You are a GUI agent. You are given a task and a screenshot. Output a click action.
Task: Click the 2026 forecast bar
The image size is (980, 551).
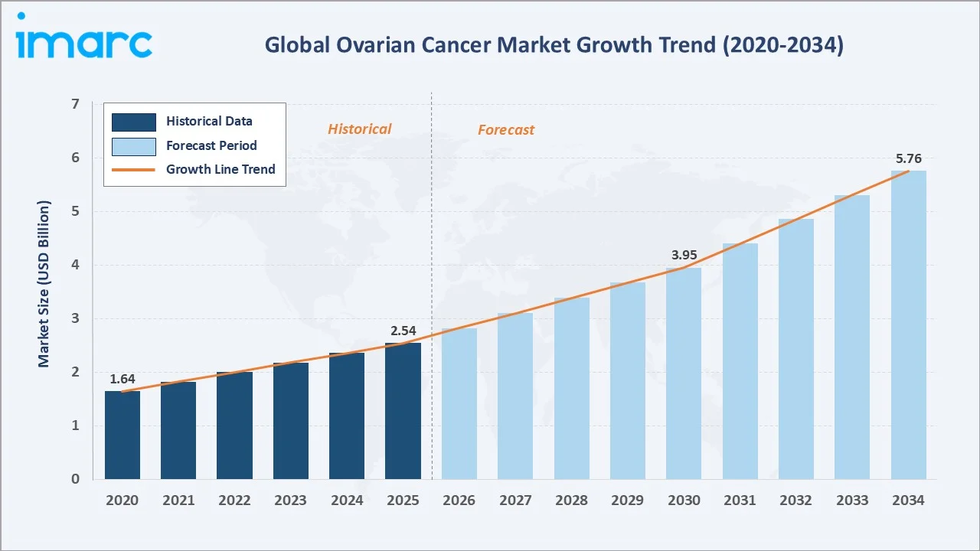459,403
